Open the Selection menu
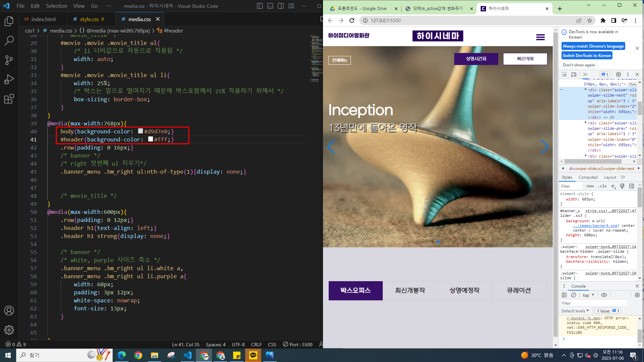The width and height of the screenshot is (644, 362). point(56,6)
